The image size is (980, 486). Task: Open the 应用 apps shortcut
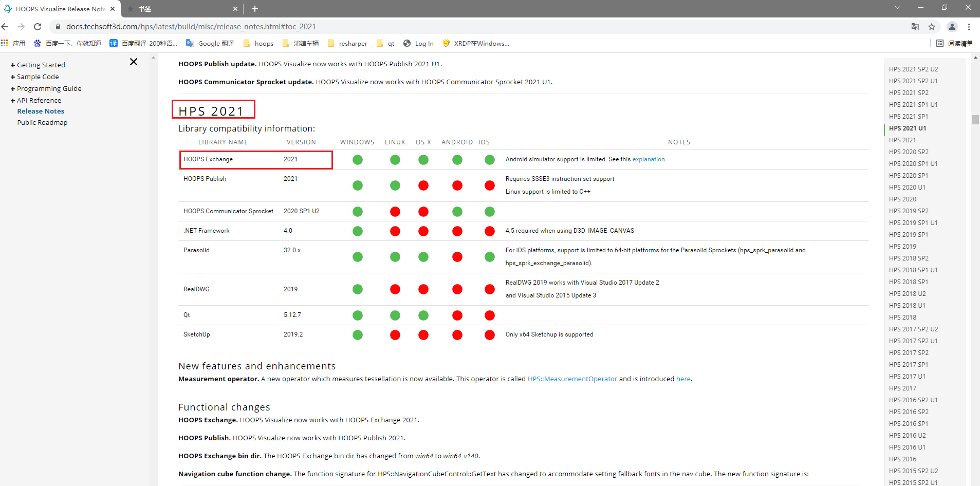click(13, 43)
